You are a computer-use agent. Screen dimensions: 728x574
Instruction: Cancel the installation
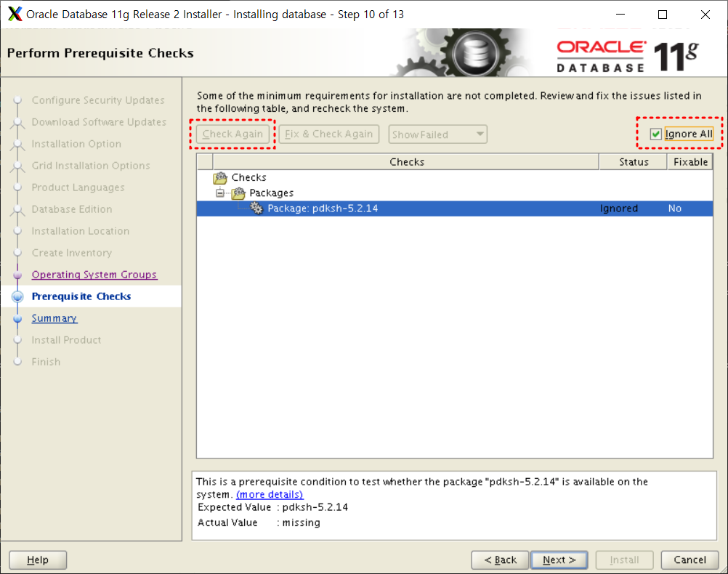point(689,560)
